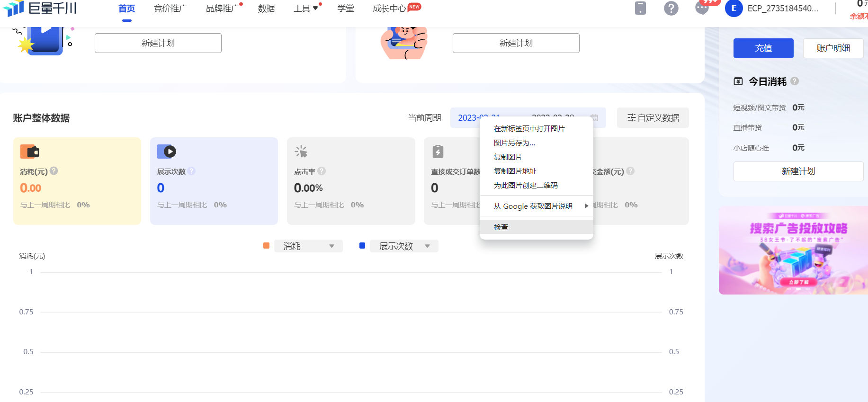Viewport: 868px width, 402px height.
Task: Click help icon next to 今日消耗
Action: (x=795, y=81)
